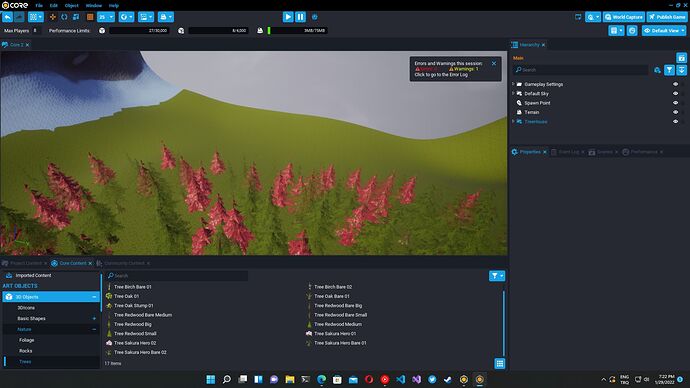Open the world/local space dropdown
This screenshot has width=690, height=388.
tap(126, 17)
